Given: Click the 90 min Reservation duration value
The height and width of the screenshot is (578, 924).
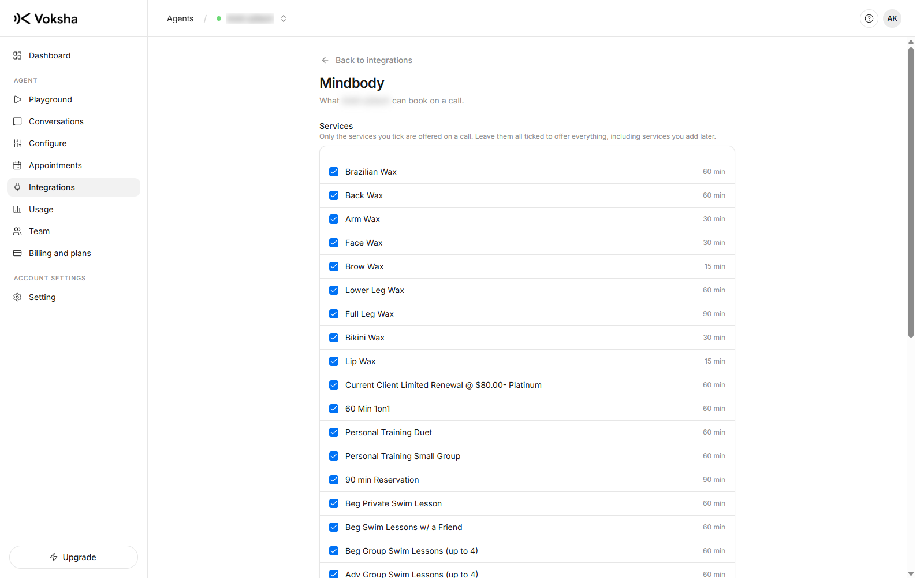Looking at the screenshot, I should click(714, 480).
